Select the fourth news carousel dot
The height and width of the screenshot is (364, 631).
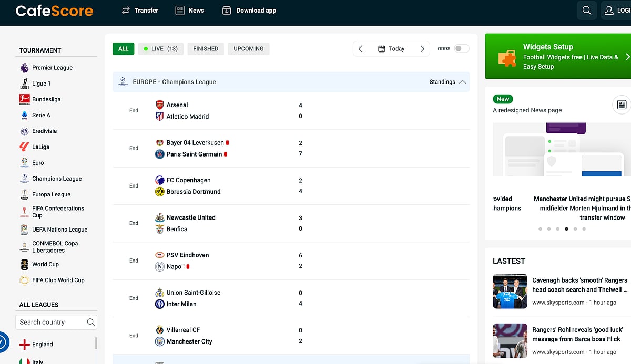pyautogui.click(x=566, y=229)
